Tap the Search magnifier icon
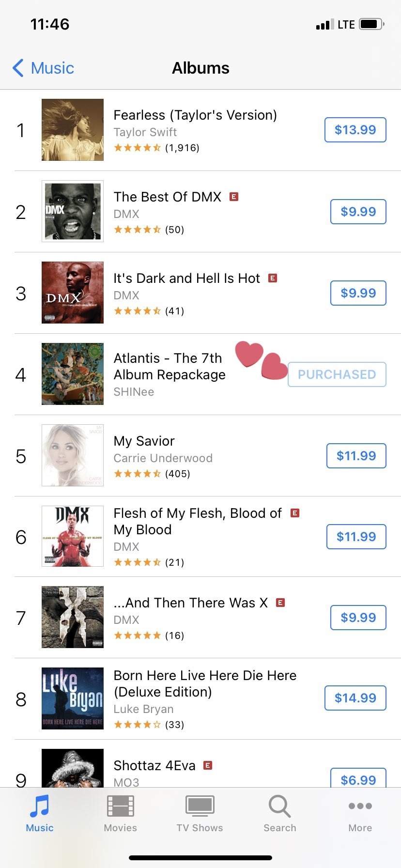 tap(279, 807)
